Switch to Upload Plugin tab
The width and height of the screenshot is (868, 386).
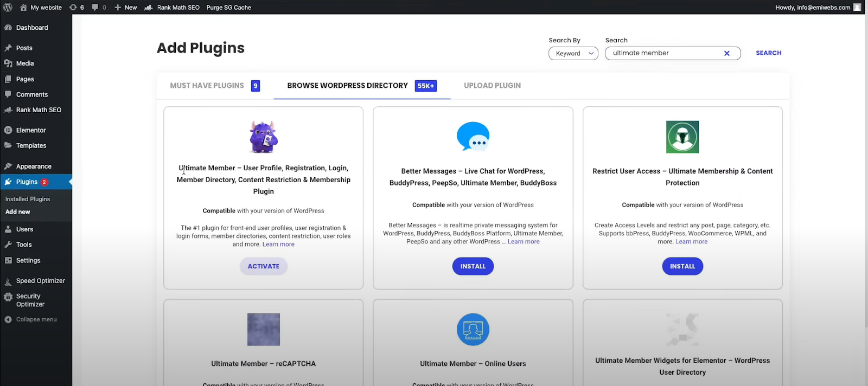tap(492, 86)
